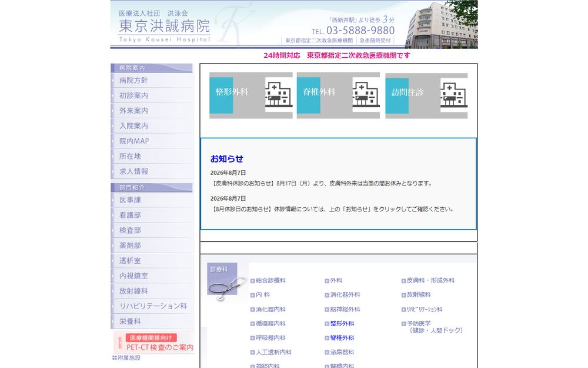Open ﾘﾊﾋﾞﾘﾃｰｼｮﾝ科 link in the department list
The image size is (588, 368).
tap(425, 310)
